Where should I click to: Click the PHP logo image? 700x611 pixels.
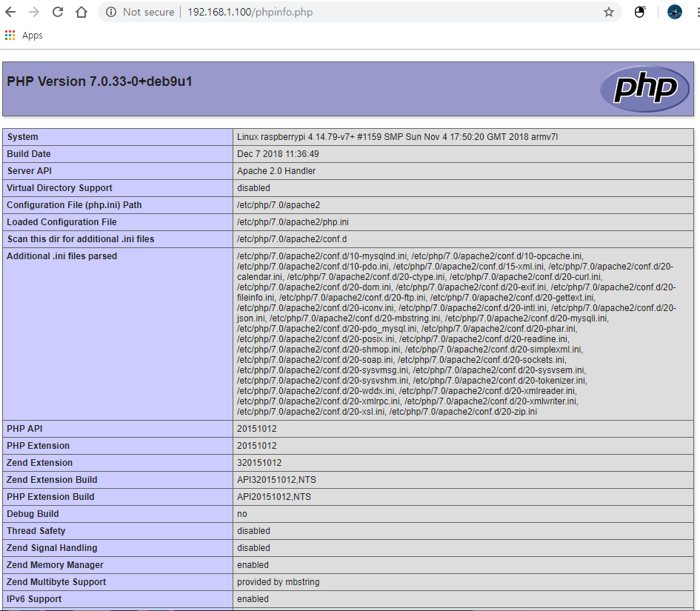(644, 89)
